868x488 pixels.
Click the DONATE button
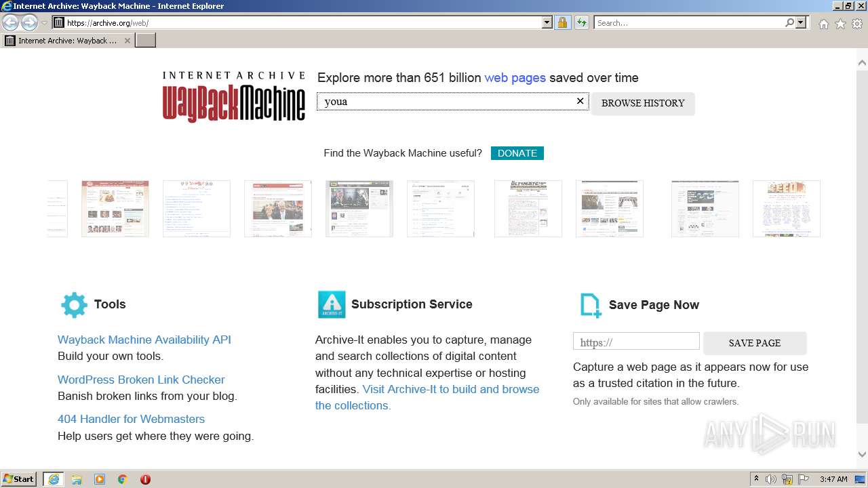tap(517, 153)
